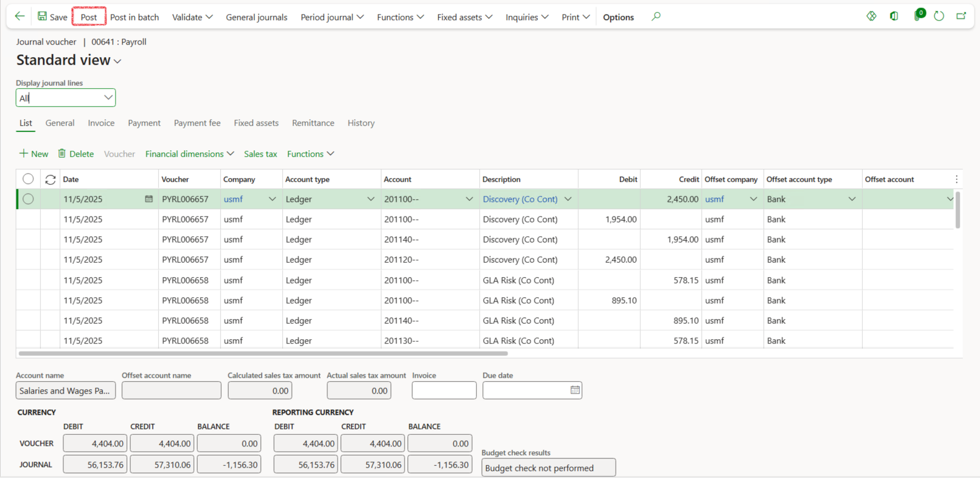
Task: Open the Due date calendar picker
Action: 575,390
